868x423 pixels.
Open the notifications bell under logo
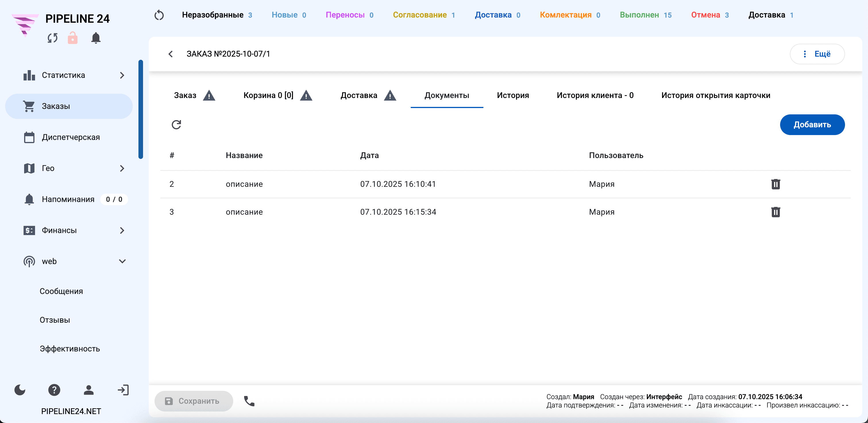point(96,38)
